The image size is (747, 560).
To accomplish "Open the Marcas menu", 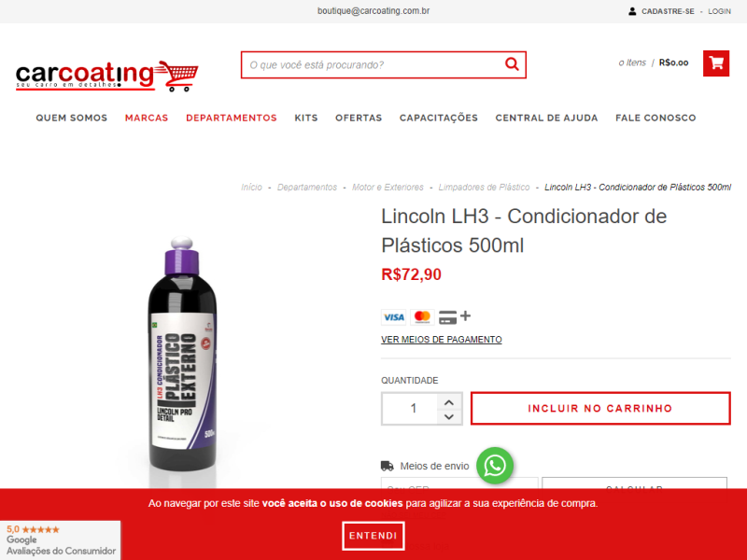I will 147,118.
